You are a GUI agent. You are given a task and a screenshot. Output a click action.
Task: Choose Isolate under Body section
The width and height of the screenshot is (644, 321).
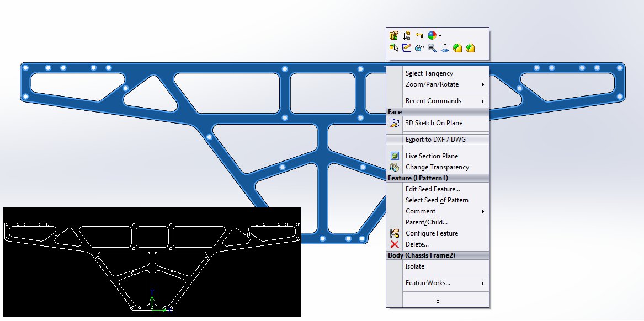[x=438, y=266]
